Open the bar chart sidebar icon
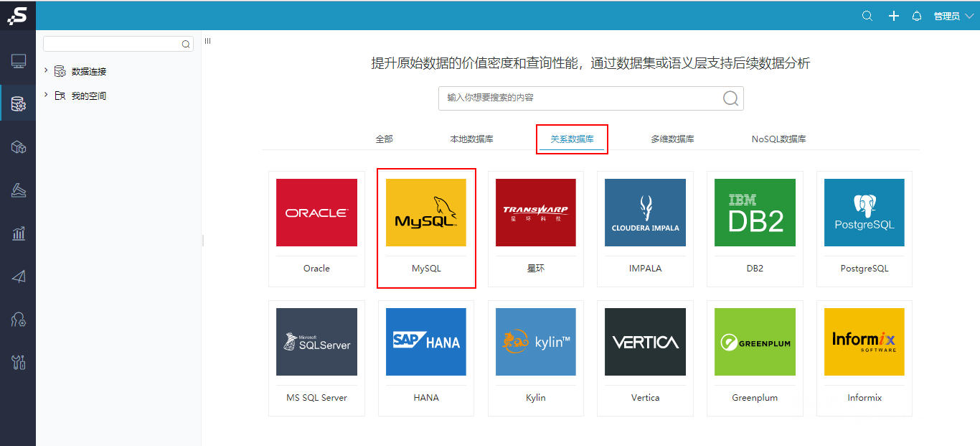 coord(19,233)
